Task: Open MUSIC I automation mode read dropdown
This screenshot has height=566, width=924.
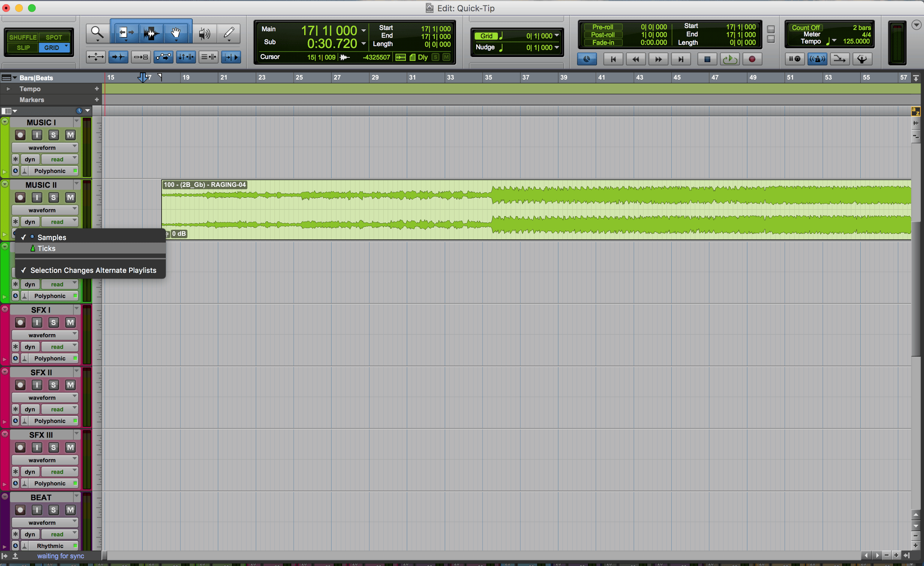Action: pyautogui.click(x=59, y=159)
